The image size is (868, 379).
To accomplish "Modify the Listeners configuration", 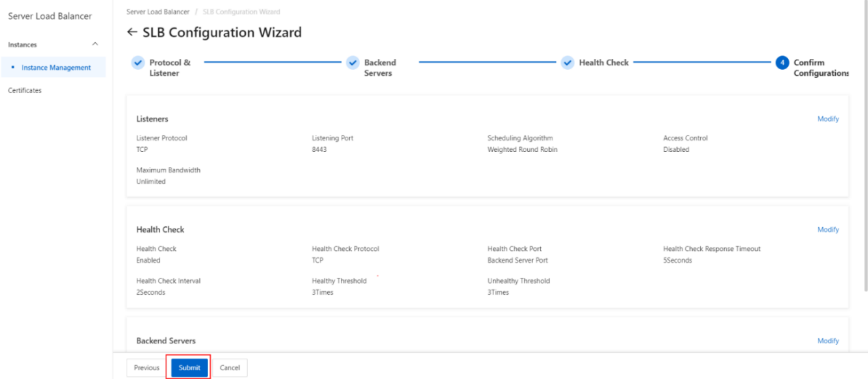I will pyautogui.click(x=828, y=119).
